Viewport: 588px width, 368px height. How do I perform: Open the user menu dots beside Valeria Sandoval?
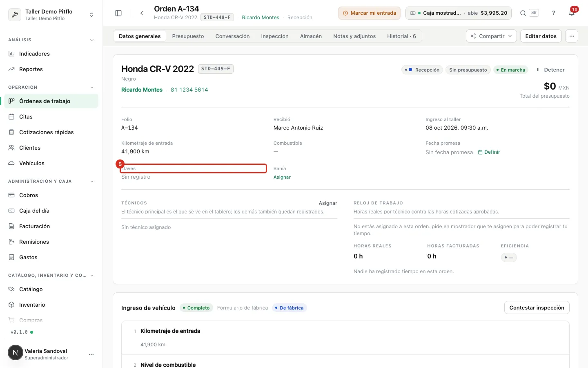[x=91, y=354]
